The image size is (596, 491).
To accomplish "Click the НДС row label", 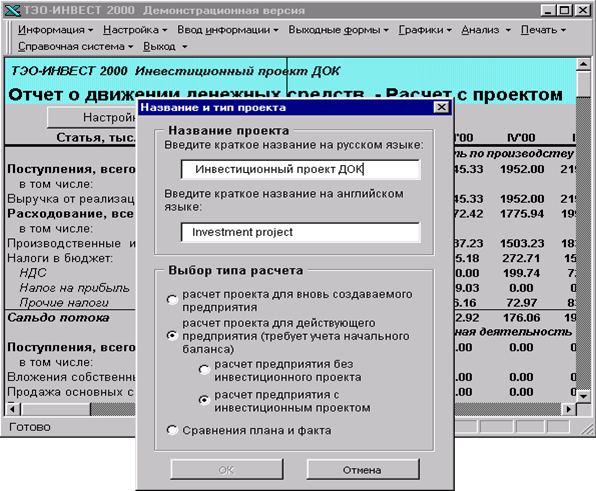I will [33, 273].
